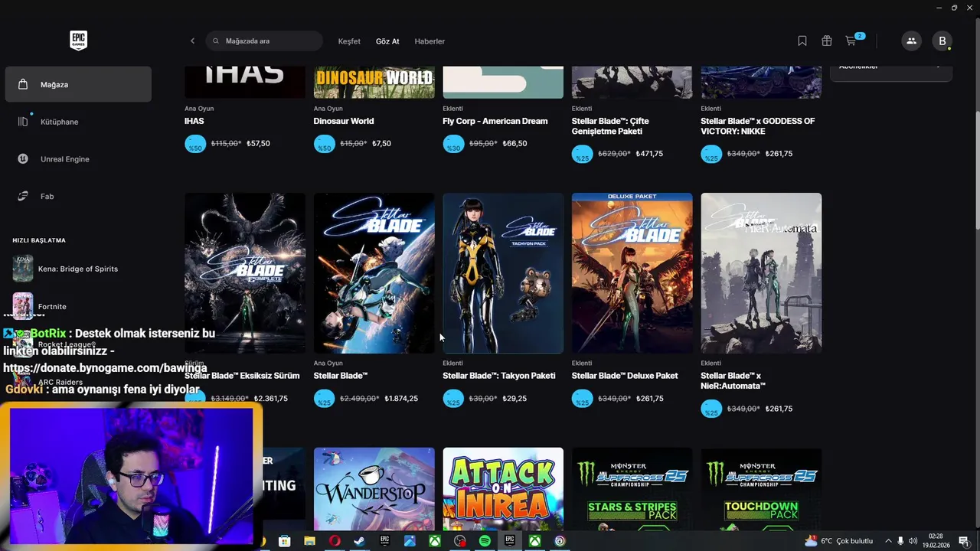
Task: Open Stellar Blade Deluxe Paket title
Action: [625, 376]
